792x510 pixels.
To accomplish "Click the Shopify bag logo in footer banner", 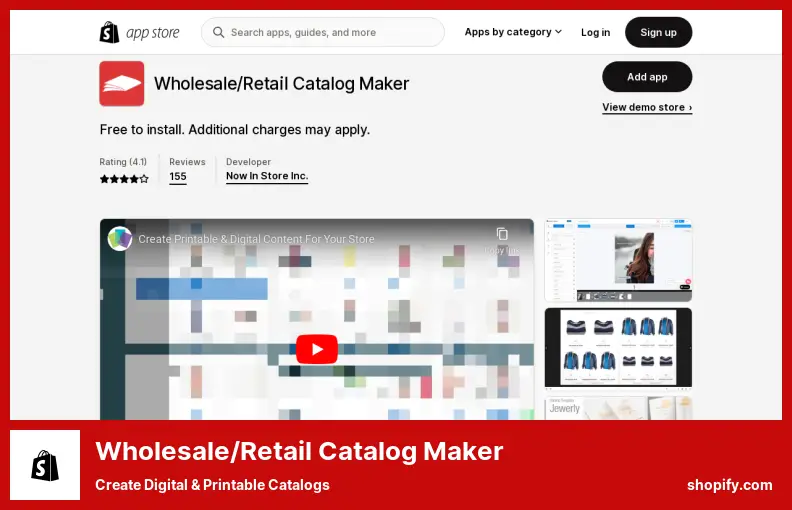I will point(45,465).
